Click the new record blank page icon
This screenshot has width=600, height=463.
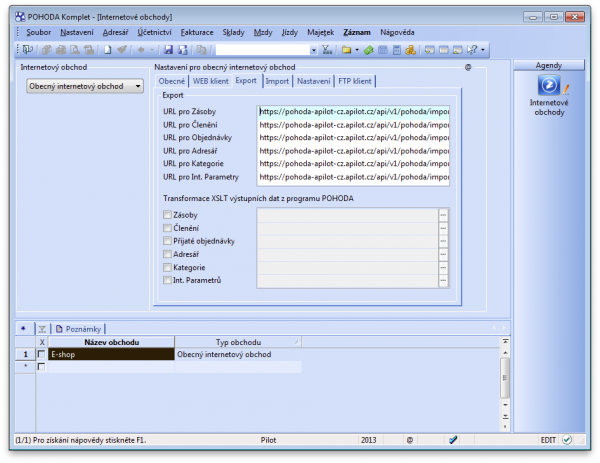(108, 50)
